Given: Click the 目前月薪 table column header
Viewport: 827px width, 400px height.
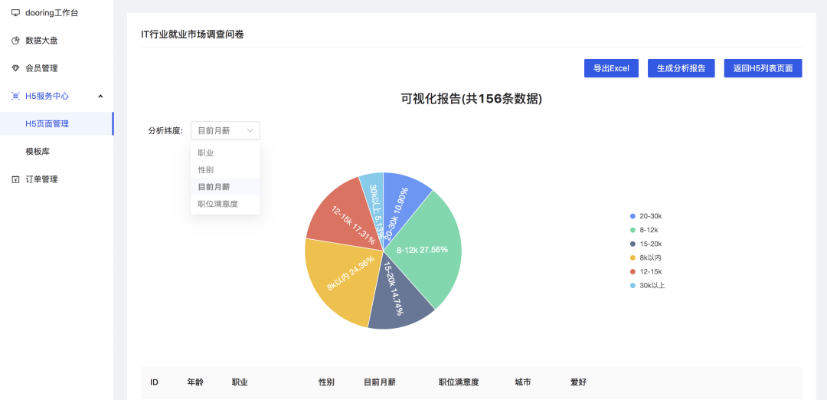Looking at the screenshot, I should pos(379,382).
